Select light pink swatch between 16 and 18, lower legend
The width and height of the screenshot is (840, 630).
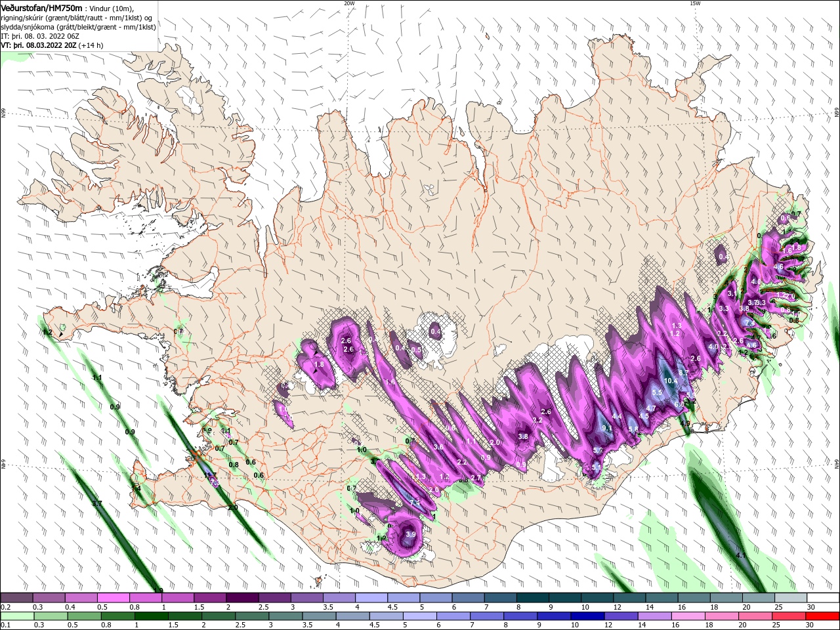click(x=689, y=616)
